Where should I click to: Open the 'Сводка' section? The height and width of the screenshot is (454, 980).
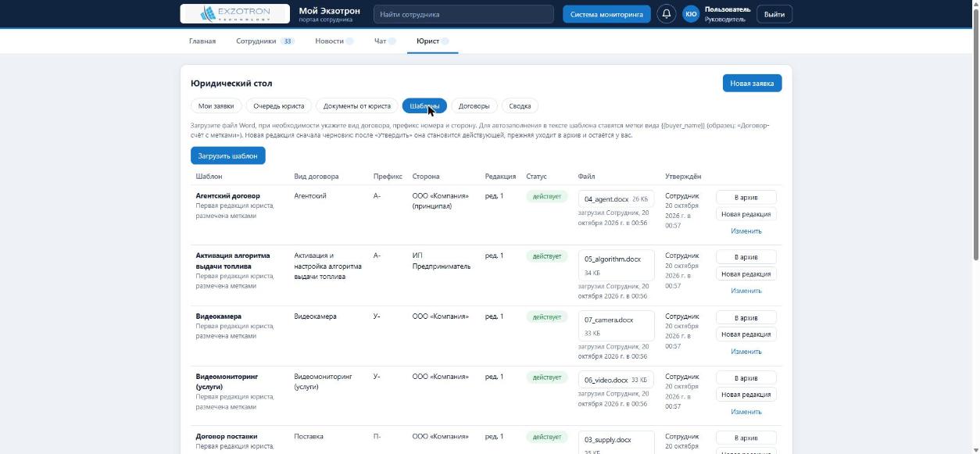coord(520,106)
